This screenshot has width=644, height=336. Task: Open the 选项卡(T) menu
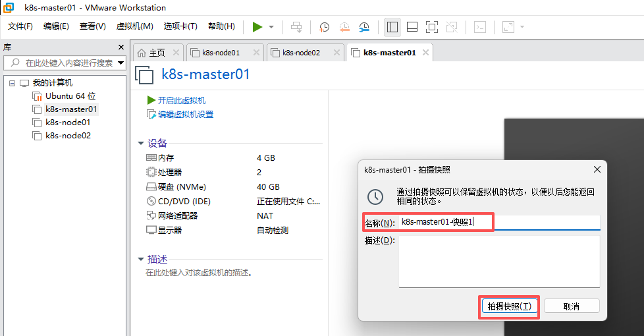click(x=180, y=26)
